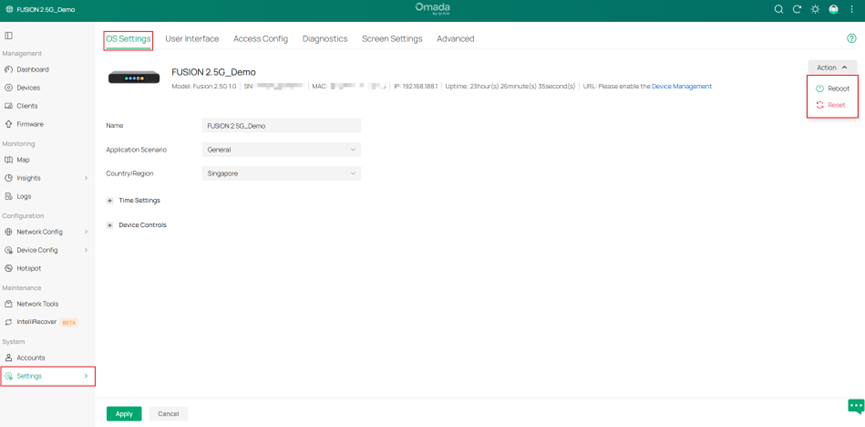Click the Model: Fusion 2.5G 1.0 text
The image size is (865, 427).
(204, 87)
